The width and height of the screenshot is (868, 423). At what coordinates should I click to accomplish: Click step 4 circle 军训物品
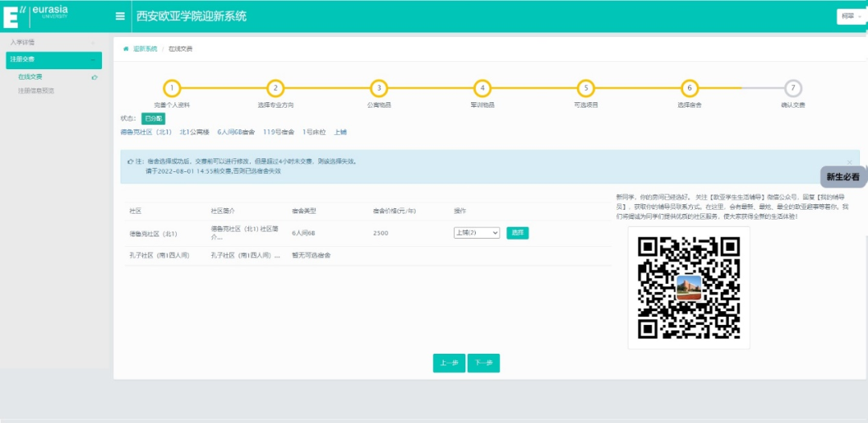pyautogui.click(x=482, y=88)
